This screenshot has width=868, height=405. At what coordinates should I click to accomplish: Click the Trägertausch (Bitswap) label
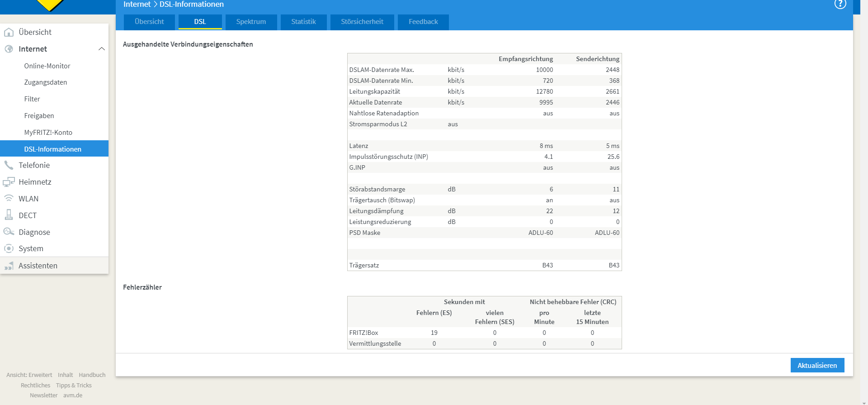pyautogui.click(x=382, y=200)
